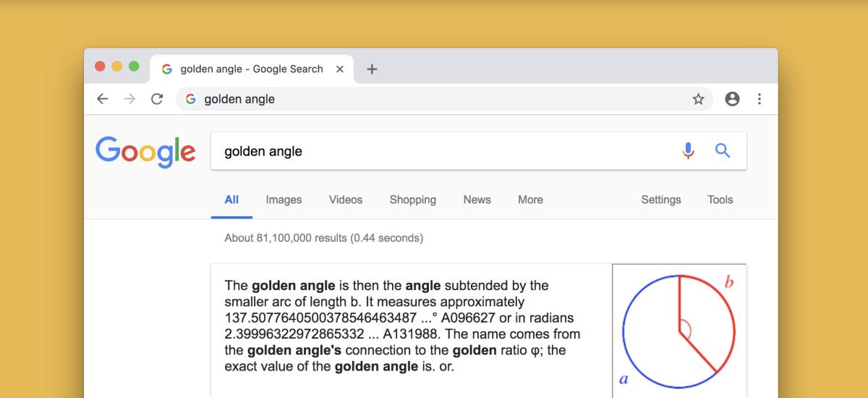Viewport: 868px width, 398px height.
Task: Bookmark this page with the star icon
Action: tap(698, 99)
